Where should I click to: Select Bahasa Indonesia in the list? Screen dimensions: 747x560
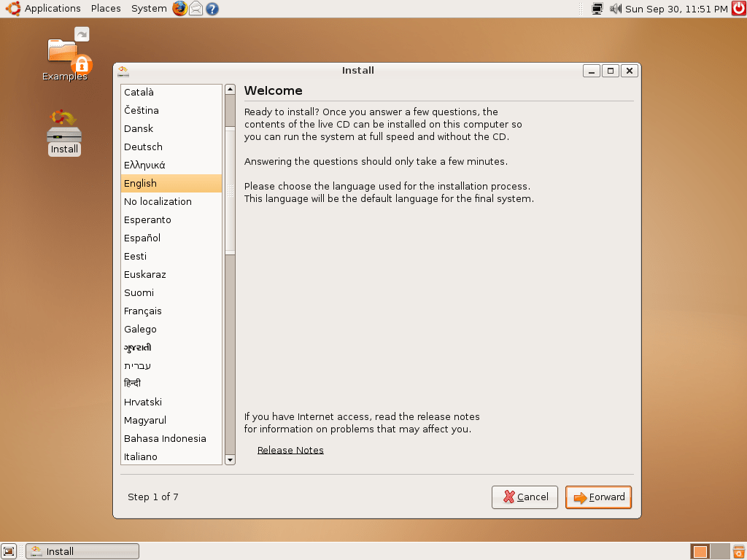pyautogui.click(x=171, y=438)
